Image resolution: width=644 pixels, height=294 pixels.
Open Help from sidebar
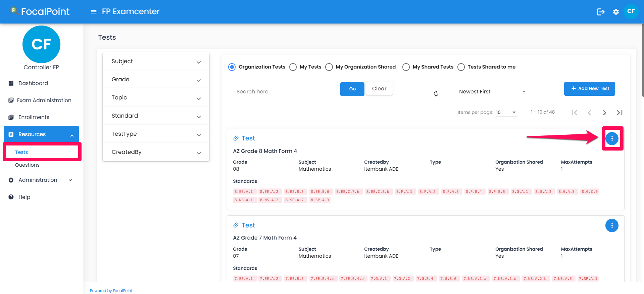coord(24,197)
